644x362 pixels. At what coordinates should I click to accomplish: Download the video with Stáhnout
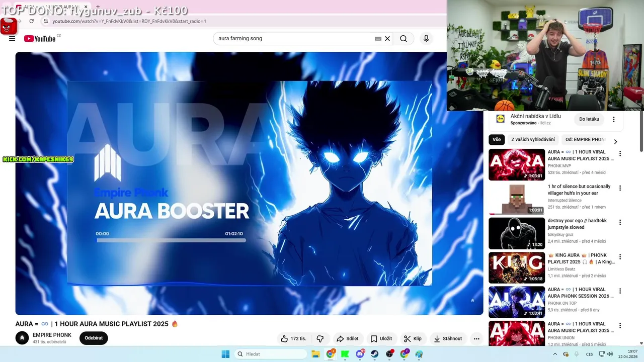point(448,338)
